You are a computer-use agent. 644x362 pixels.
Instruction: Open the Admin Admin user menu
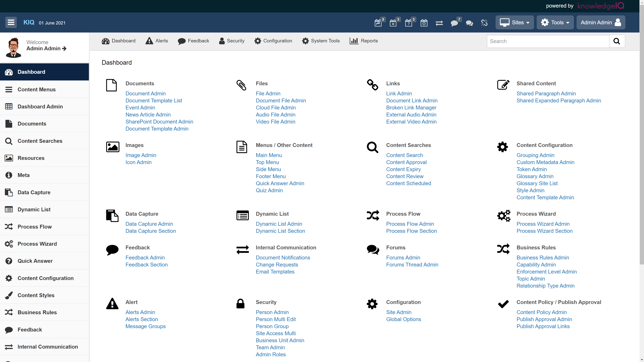click(x=601, y=22)
